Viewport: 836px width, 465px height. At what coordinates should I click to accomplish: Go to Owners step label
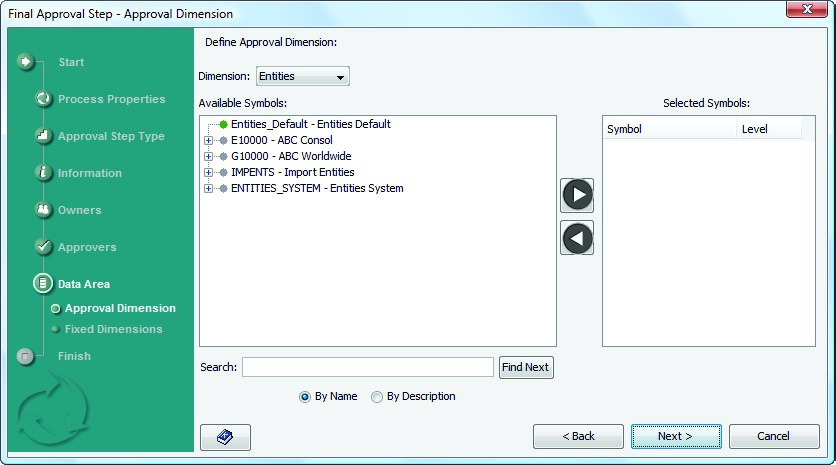79,210
